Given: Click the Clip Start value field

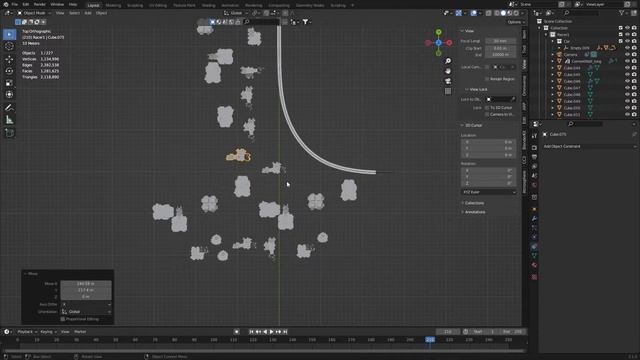Looking at the screenshot, I should click(500, 48).
